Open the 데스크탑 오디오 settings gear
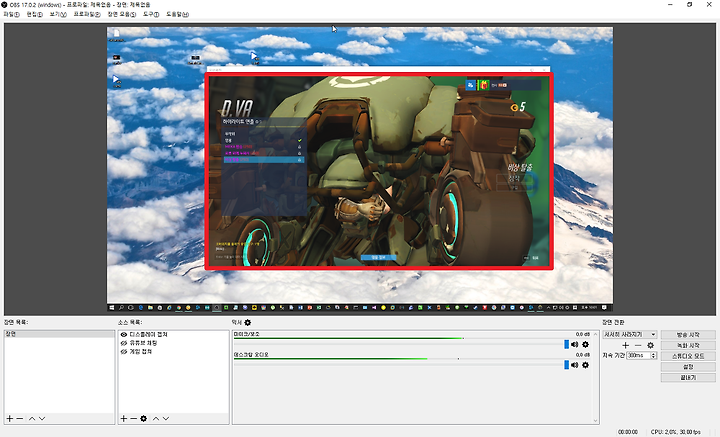 [585, 365]
